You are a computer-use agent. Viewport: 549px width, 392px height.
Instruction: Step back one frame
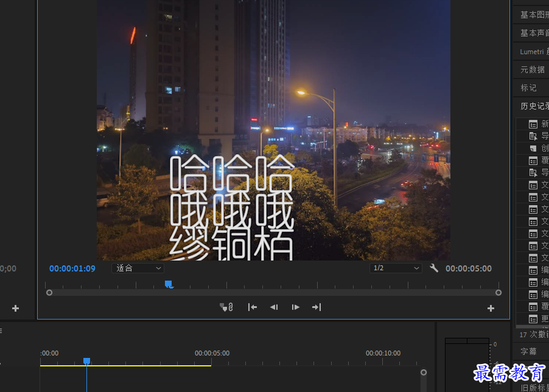coord(274,307)
